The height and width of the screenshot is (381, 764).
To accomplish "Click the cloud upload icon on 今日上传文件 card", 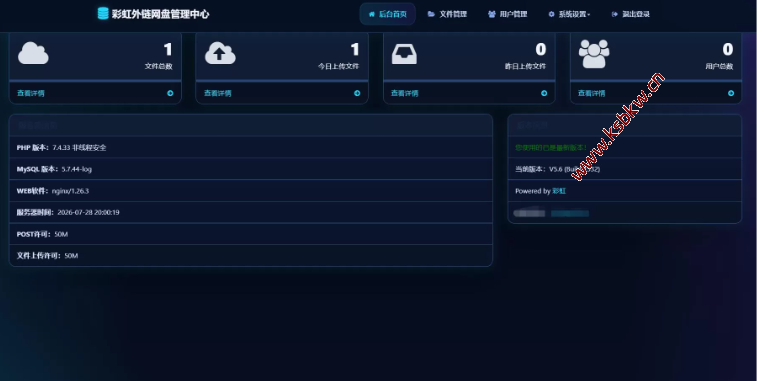I will click(220, 53).
